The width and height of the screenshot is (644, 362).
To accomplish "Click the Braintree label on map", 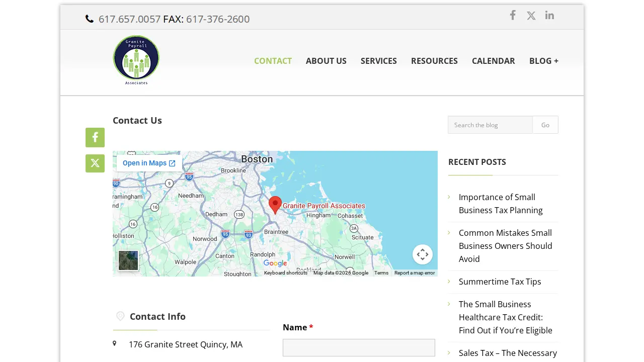I will (x=276, y=232).
